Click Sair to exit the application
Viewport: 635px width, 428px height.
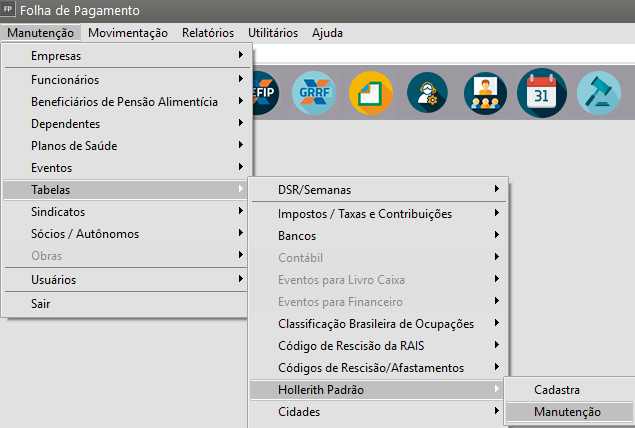click(x=41, y=303)
